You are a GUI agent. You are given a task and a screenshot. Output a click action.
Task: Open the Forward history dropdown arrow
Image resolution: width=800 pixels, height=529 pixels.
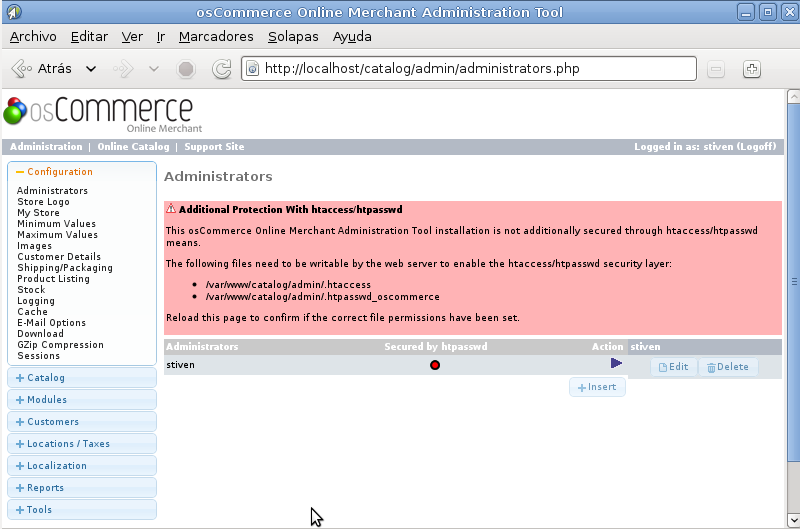pyautogui.click(x=154, y=69)
